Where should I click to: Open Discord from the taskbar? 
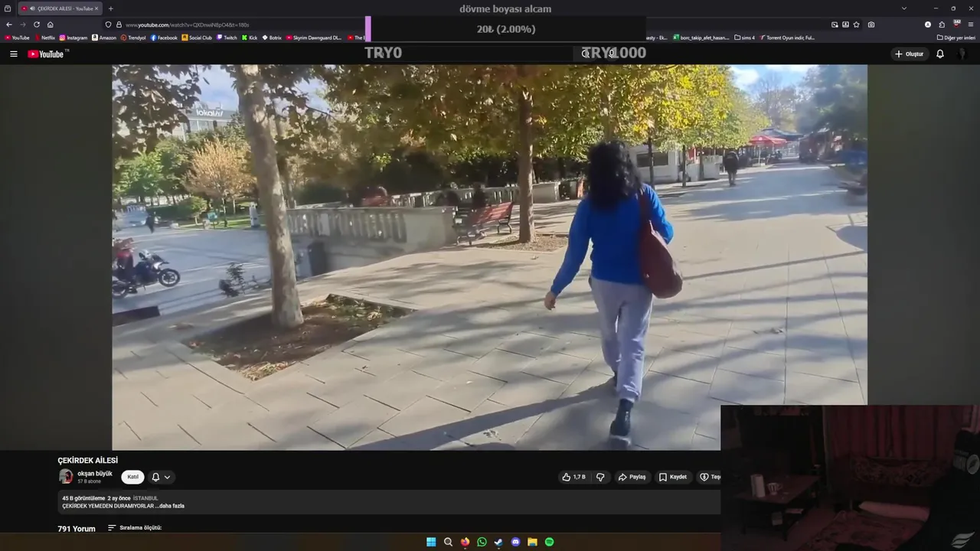[515, 542]
